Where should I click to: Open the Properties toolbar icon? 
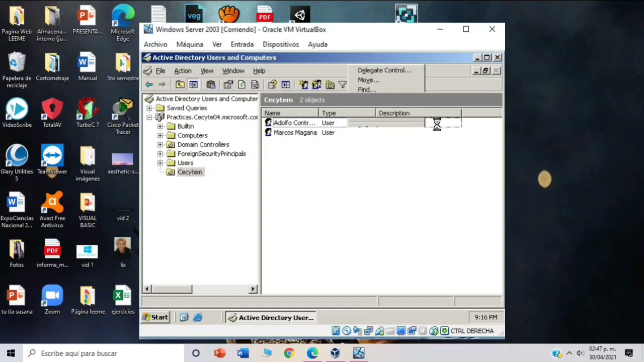point(228,85)
